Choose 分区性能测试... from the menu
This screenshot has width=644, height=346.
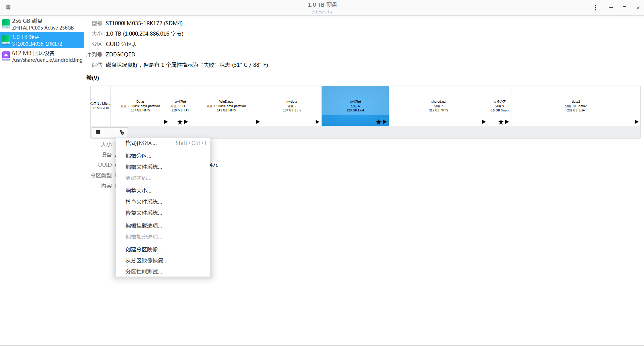(x=163, y=272)
